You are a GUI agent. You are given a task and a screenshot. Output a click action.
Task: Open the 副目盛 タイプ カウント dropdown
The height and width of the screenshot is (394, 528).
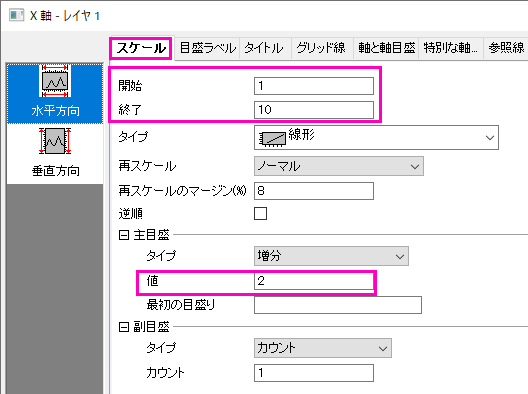tap(323, 348)
